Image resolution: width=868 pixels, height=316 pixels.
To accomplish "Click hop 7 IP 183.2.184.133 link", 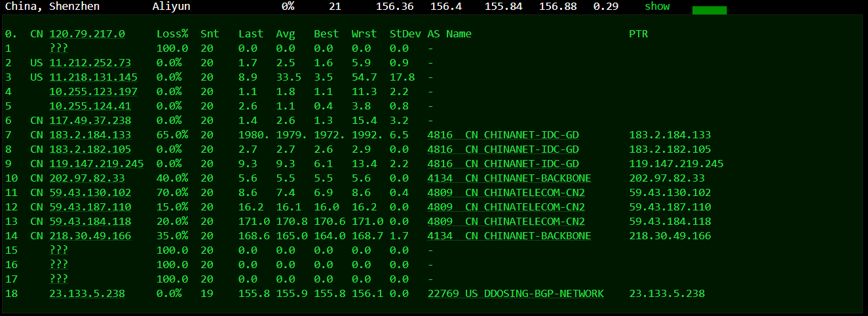I will point(90,135).
